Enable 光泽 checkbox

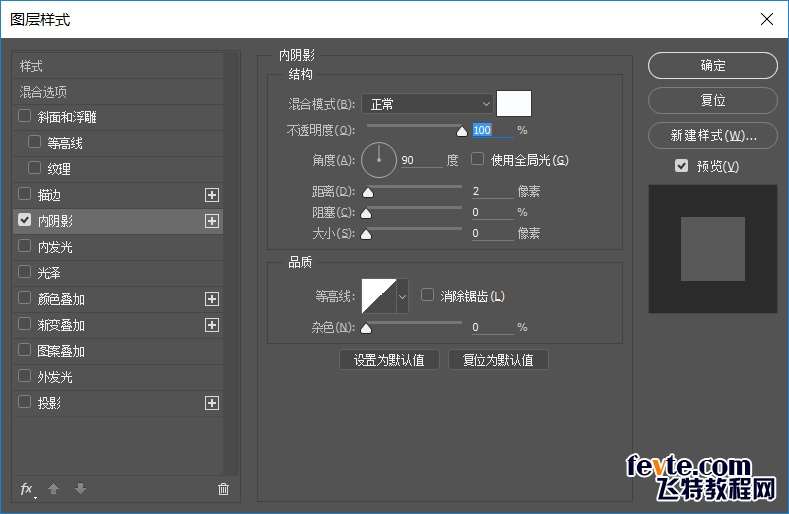pos(24,272)
